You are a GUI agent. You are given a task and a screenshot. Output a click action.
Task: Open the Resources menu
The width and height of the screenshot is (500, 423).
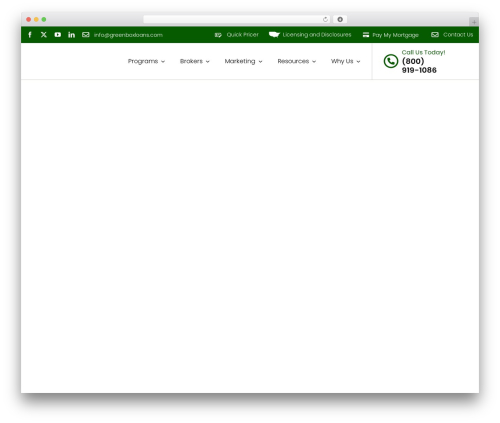[x=293, y=61]
